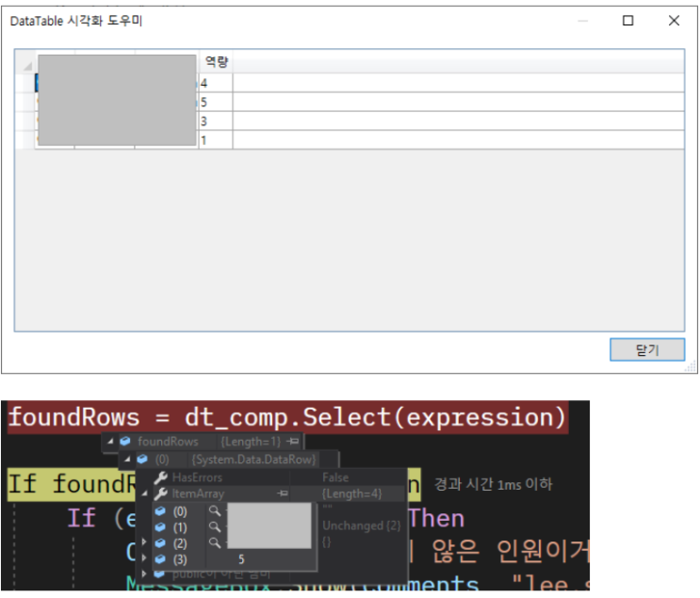The height and width of the screenshot is (598, 700).
Task: Click cube icon of ItemArray (0)
Action: coord(160,511)
